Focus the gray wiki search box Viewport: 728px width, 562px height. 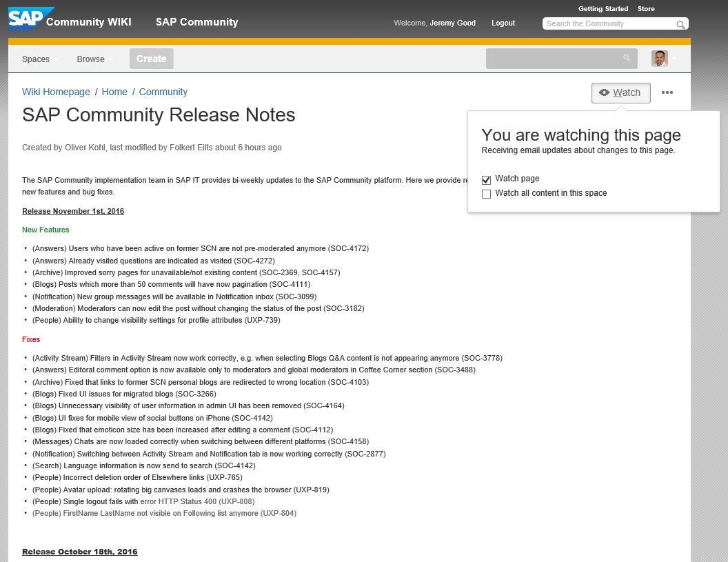click(x=552, y=59)
